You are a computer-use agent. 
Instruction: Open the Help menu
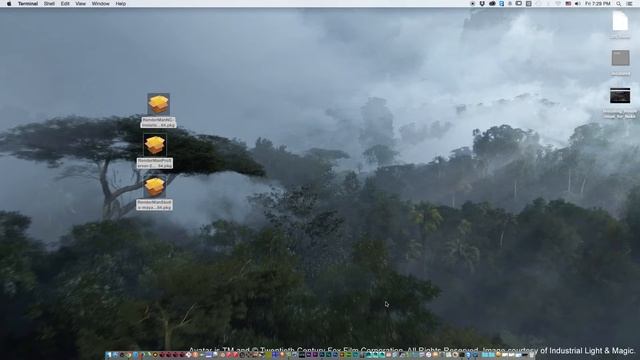tap(120, 4)
